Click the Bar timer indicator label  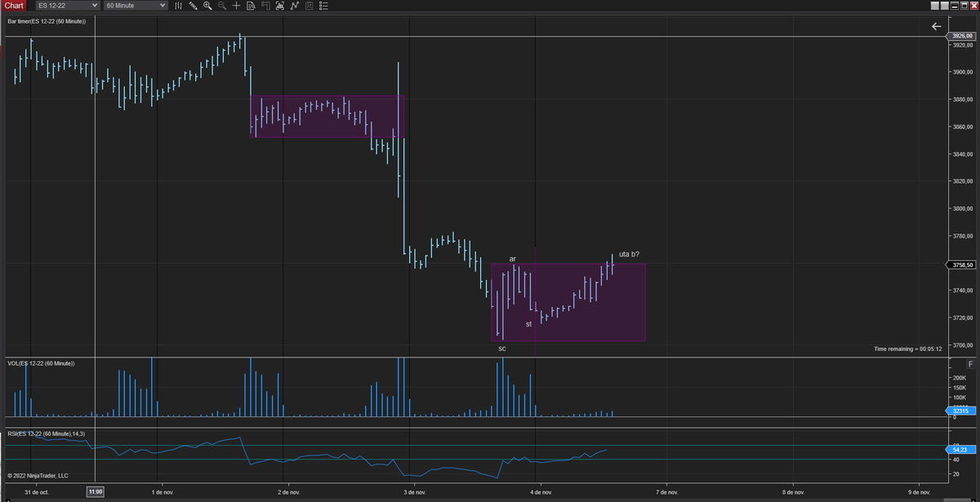(47, 21)
